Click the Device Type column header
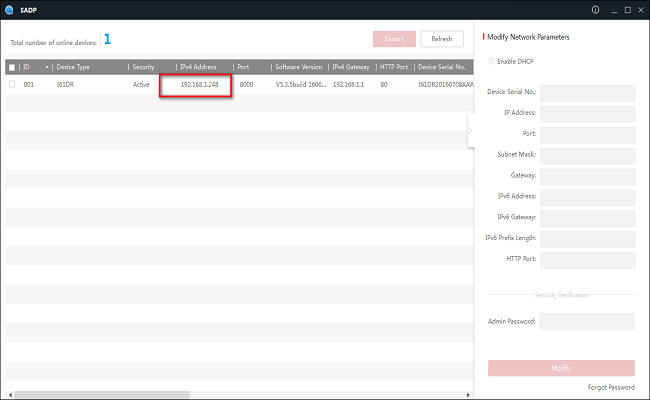Image resolution: width=650 pixels, height=400 pixels. tap(88, 67)
